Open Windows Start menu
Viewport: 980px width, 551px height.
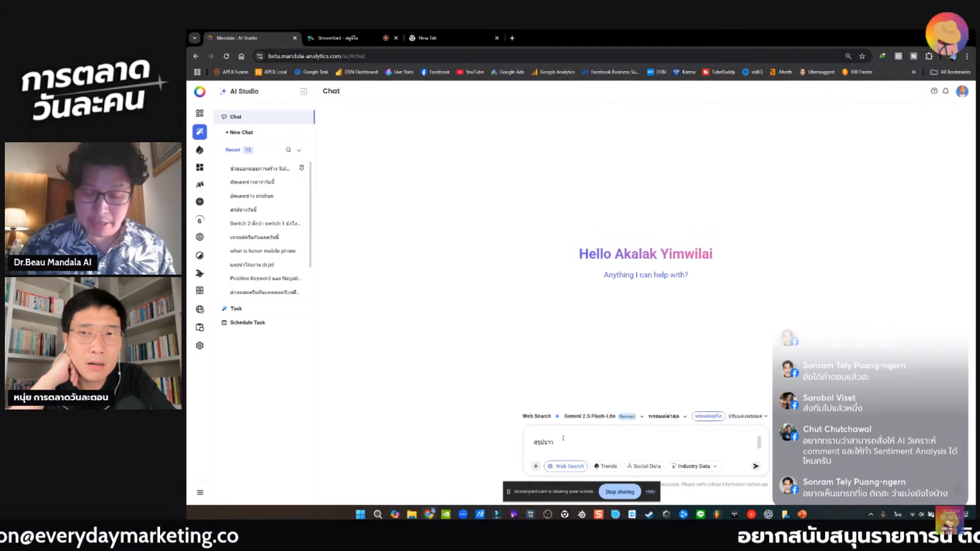coord(360,514)
